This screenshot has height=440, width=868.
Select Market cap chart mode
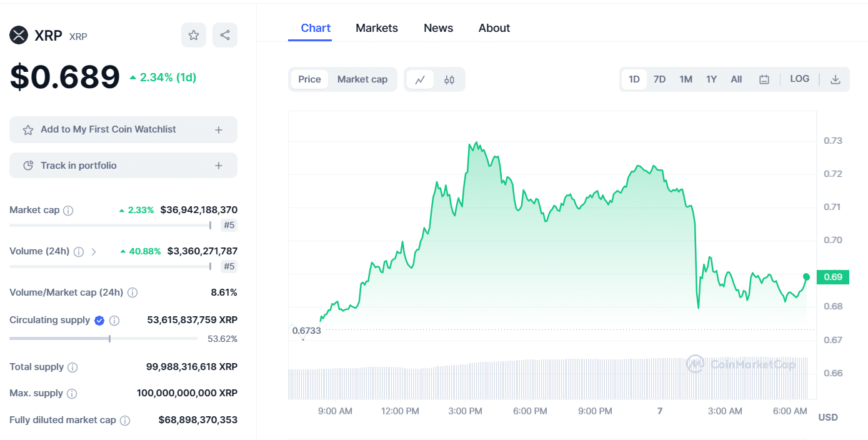(x=362, y=79)
